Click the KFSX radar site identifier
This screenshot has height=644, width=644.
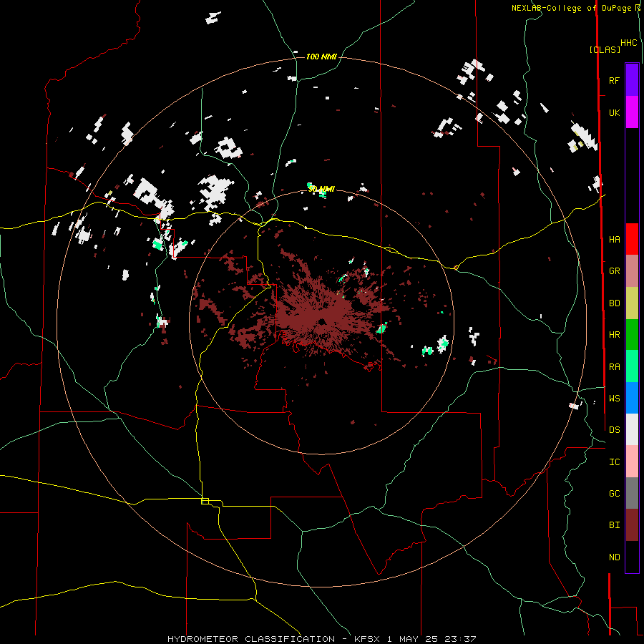click(367, 639)
